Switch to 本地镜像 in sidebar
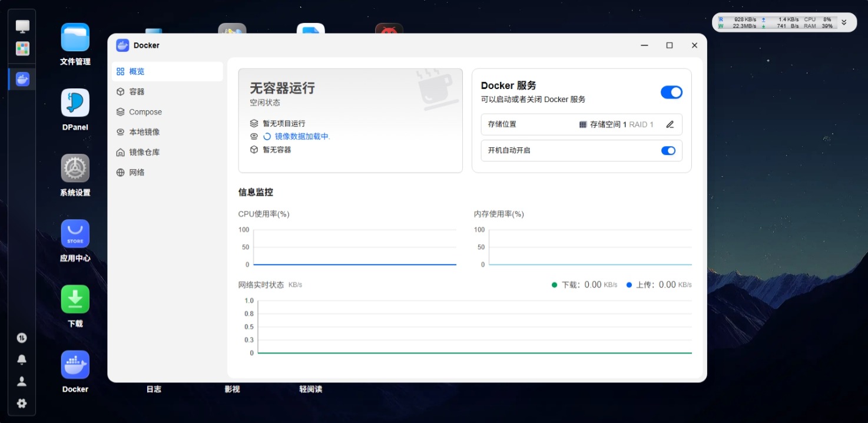The width and height of the screenshot is (868, 423). pos(167,132)
